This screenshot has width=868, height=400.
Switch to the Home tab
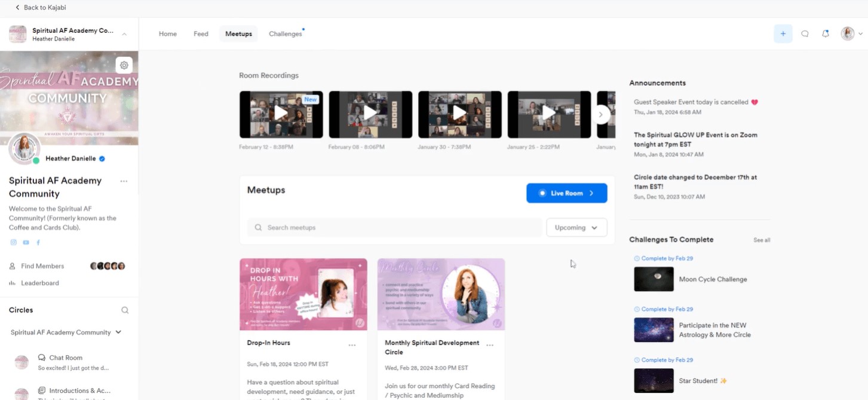168,34
